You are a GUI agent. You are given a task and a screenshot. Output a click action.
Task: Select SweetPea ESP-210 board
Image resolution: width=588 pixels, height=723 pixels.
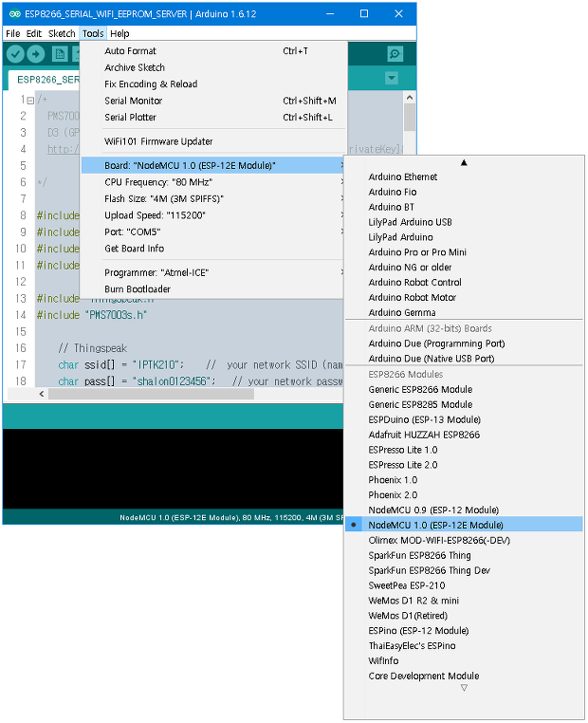(x=464, y=585)
